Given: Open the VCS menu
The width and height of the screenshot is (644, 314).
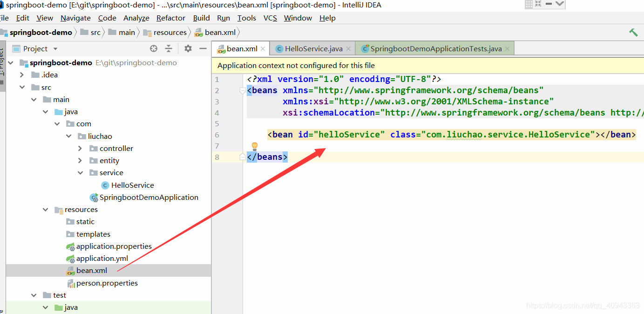Looking at the screenshot, I should [270, 18].
